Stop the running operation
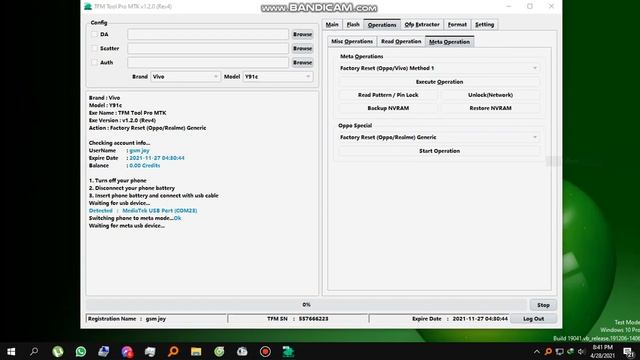 (543, 305)
